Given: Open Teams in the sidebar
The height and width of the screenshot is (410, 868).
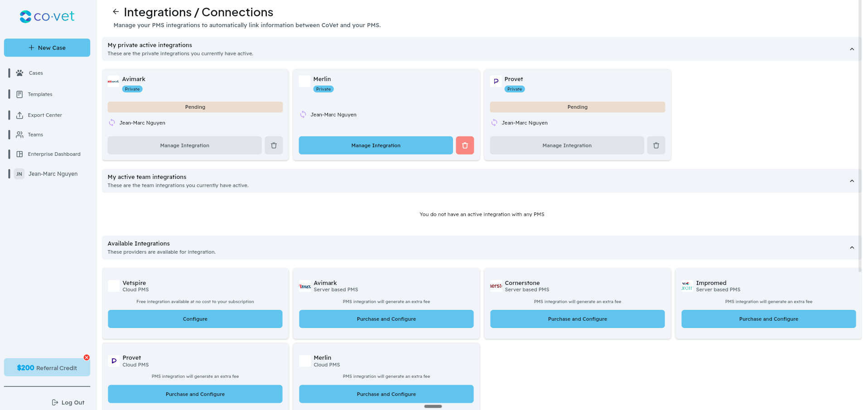Looking at the screenshot, I should click(35, 135).
